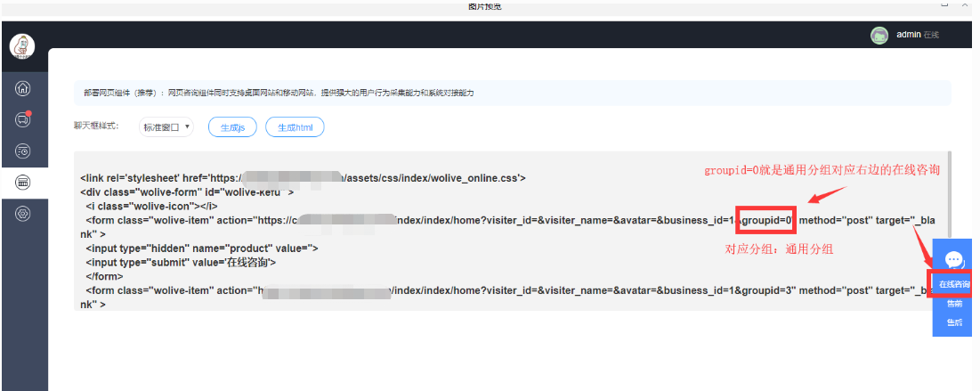Click the chat bubble icon on floating widget

(953, 259)
